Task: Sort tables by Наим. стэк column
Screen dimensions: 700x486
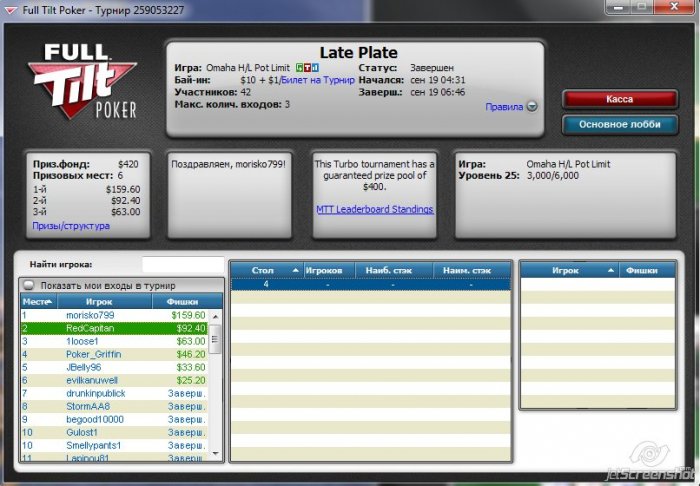Action: pyautogui.click(x=472, y=270)
